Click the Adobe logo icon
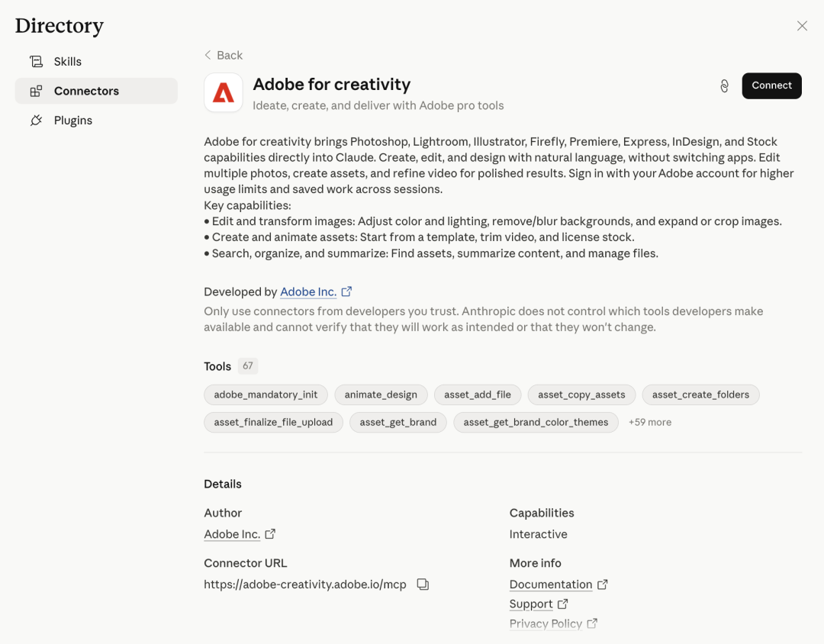This screenshot has width=824, height=644. click(224, 93)
